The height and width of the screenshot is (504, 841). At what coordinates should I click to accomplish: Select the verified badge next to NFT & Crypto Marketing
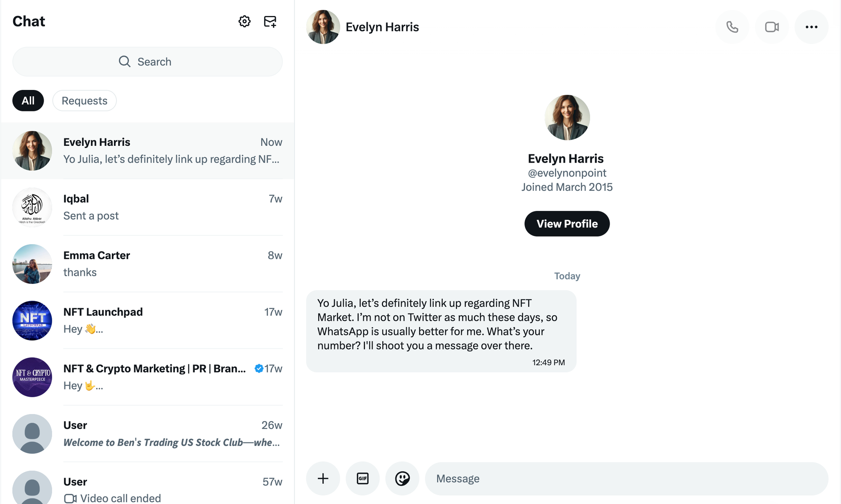259,368
